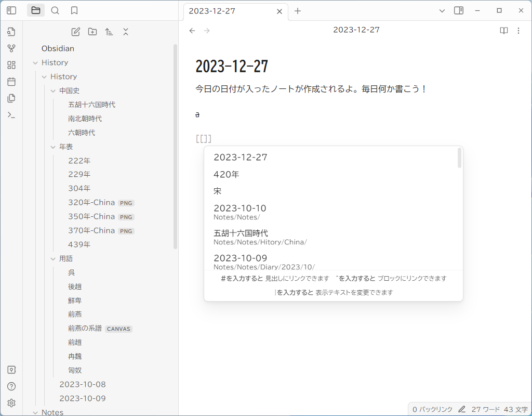Open the 229年 note
This screenshot has height=416, width=532.
[x=79, y=174]
